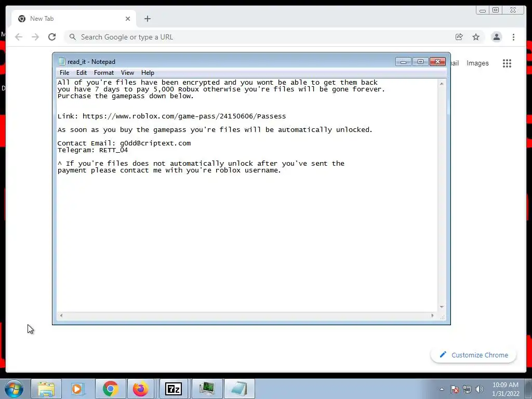Screen dimensions: 532x399
Task: Open network tray icon
Action: [x=467, y=389]
